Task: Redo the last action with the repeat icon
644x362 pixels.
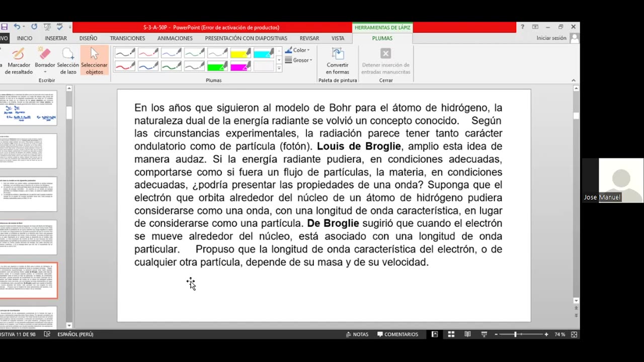Action: point(34,27)
